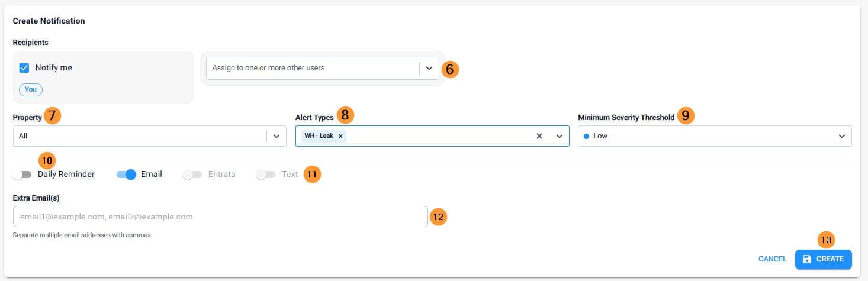The image size is (868, 281).
Task: Click the orange step 9 marker
Action: click(685, 115)
